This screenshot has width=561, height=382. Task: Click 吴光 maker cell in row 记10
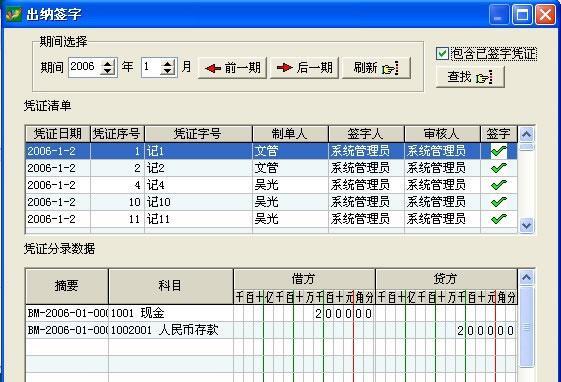pyautogui.click(x=290, y=202)
